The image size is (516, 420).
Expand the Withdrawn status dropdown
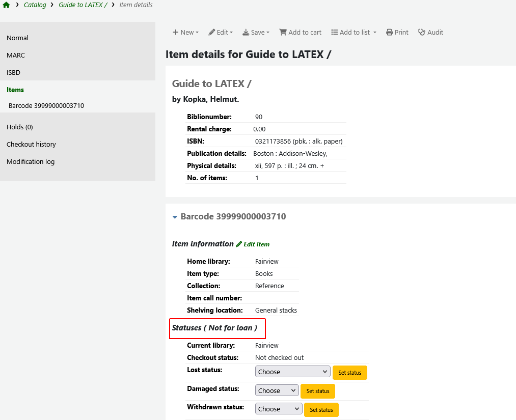(278, 409)
